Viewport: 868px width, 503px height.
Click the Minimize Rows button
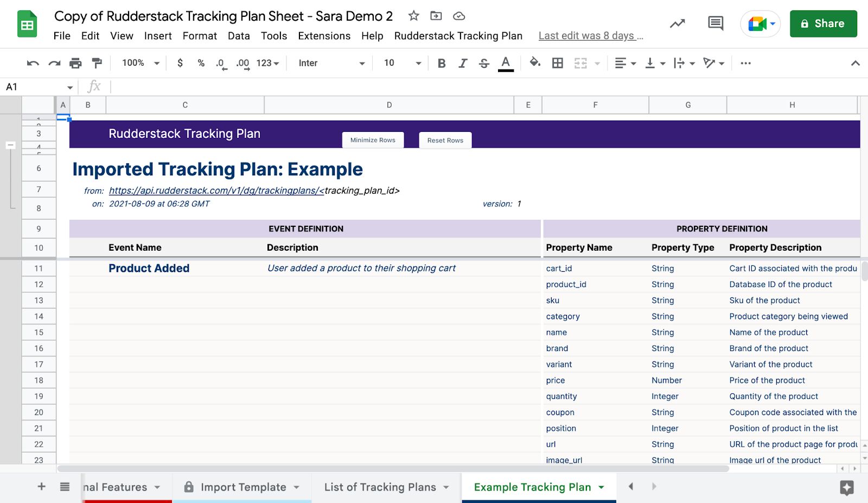373,140
